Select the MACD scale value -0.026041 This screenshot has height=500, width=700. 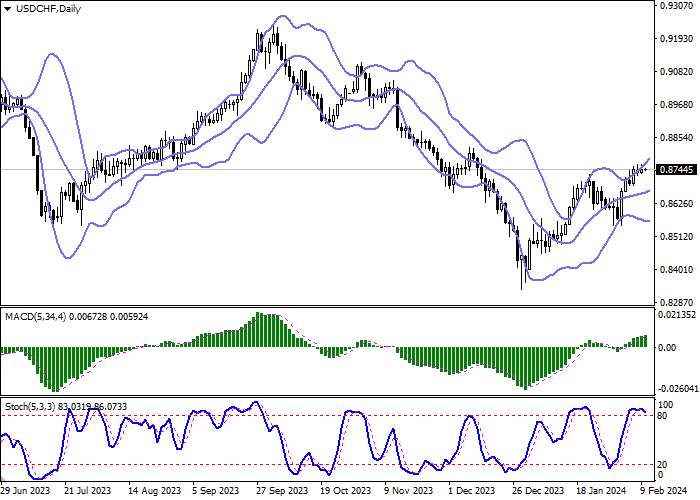click(x=677, y=388)
